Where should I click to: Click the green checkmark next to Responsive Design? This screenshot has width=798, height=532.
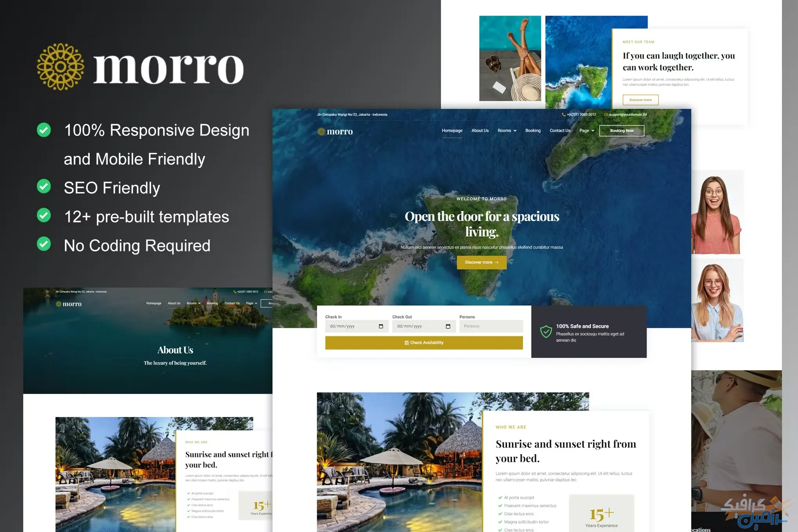tap(44, 130)
